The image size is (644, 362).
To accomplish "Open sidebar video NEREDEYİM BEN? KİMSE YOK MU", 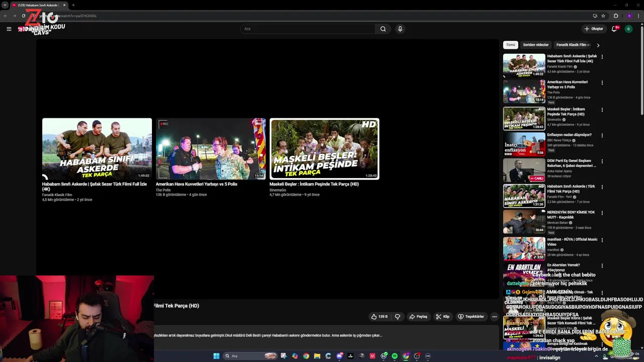I will [571, 215].
